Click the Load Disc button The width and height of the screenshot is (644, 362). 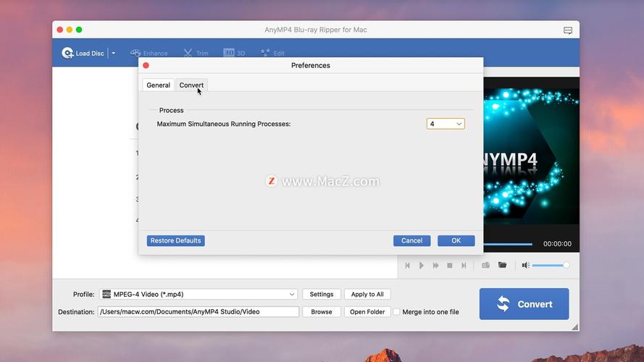[x=83, y=53]
